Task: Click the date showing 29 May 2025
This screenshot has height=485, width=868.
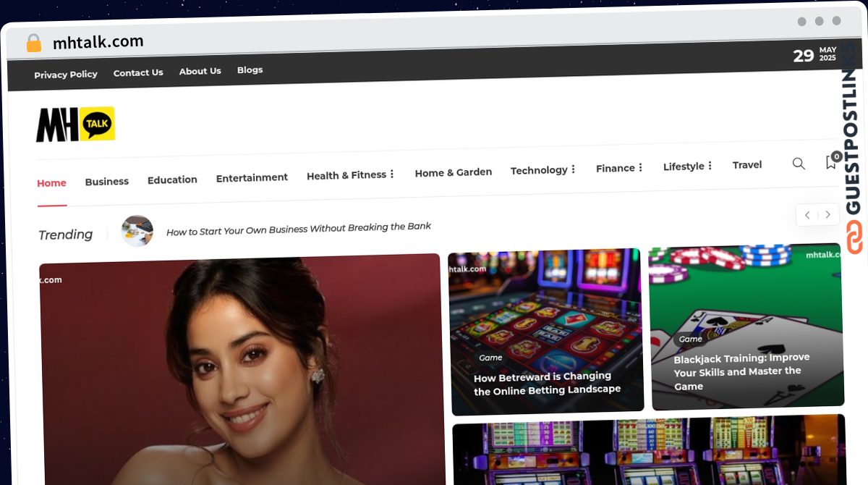Action: click(814, 55)
